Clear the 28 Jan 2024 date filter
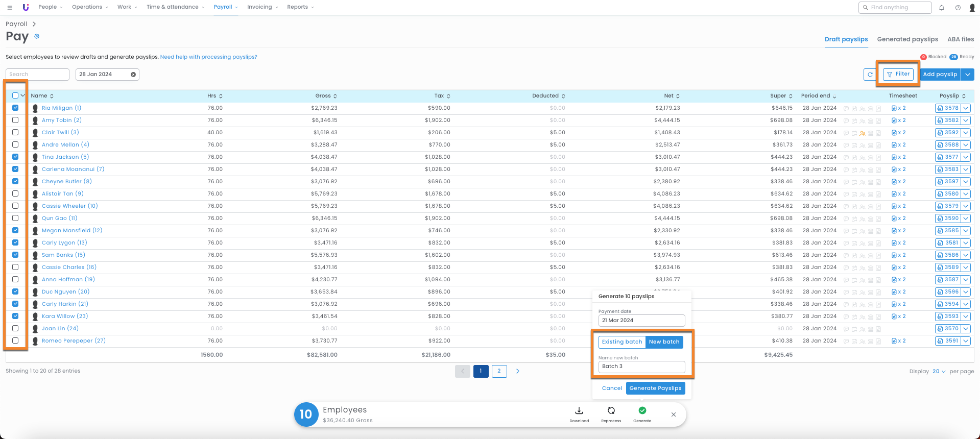The height and width of the screenshot is (439, 980). tap(133, 75)
